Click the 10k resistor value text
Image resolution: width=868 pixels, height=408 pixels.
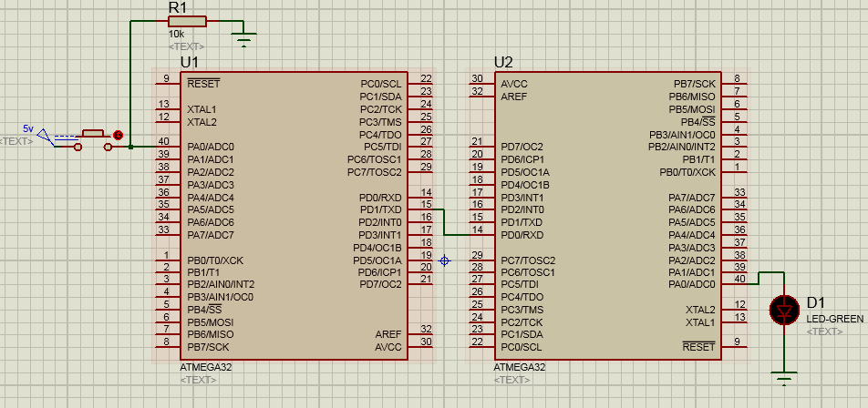pyautogui.click(x=176, y=34)
